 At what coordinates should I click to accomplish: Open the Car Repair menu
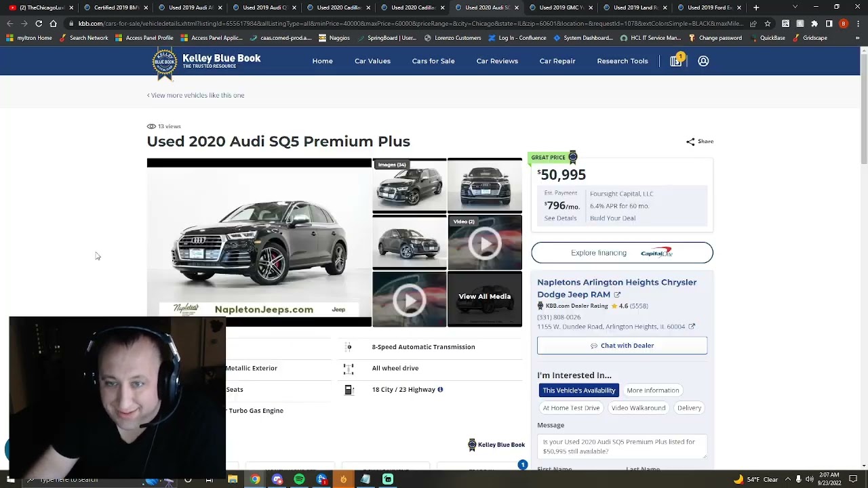pos(557,61)
